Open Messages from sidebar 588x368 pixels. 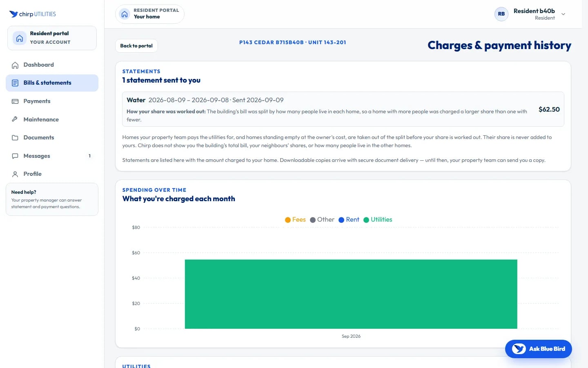pos(52,156)
